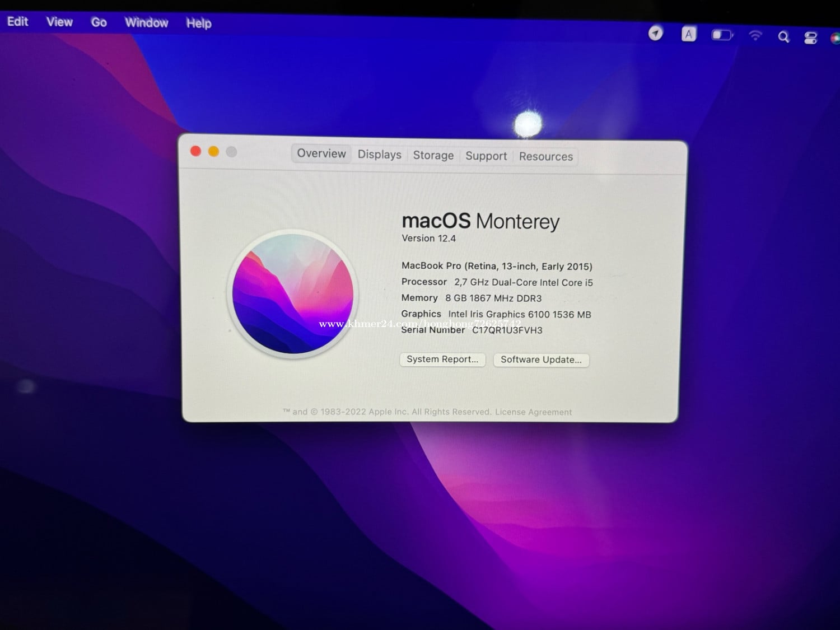Click the battery status icon
The width and height of the screenshot is (840, 630).
click(x=721, y=35)
